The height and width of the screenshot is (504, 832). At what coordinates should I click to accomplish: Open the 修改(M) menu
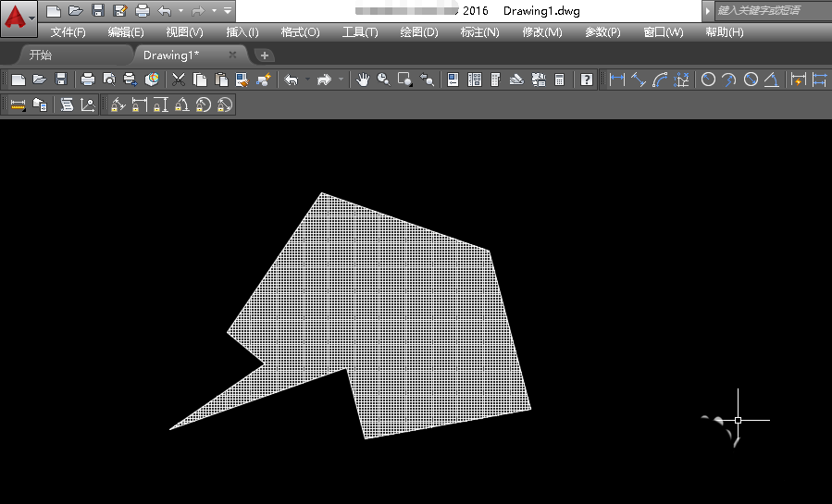[541, 32]
